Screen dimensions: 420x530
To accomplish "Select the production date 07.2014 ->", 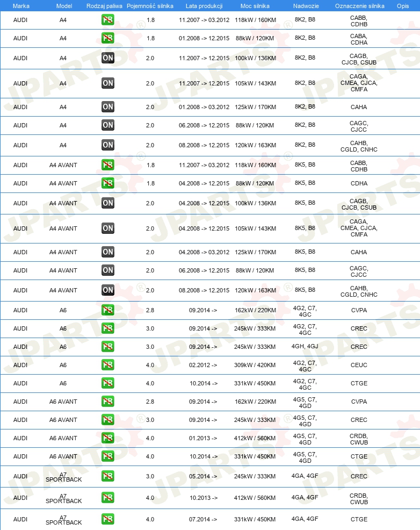I will [x=203, y=519].
